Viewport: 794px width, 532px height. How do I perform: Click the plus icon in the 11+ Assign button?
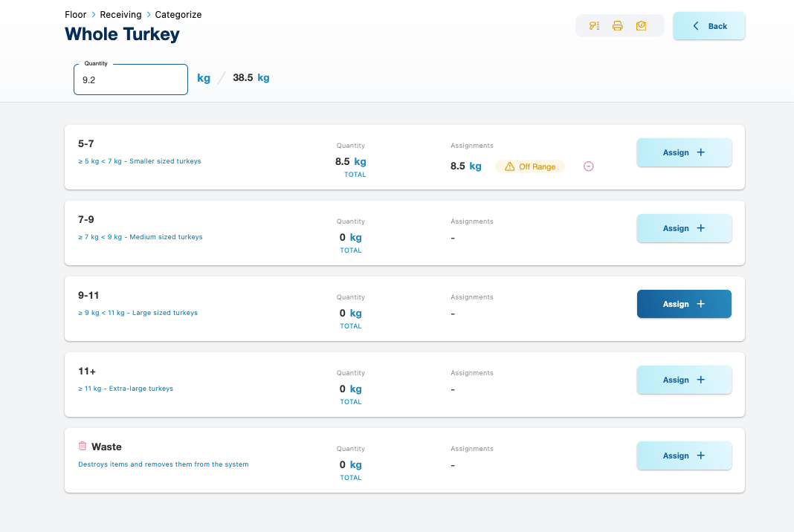[x=700, y=380]
